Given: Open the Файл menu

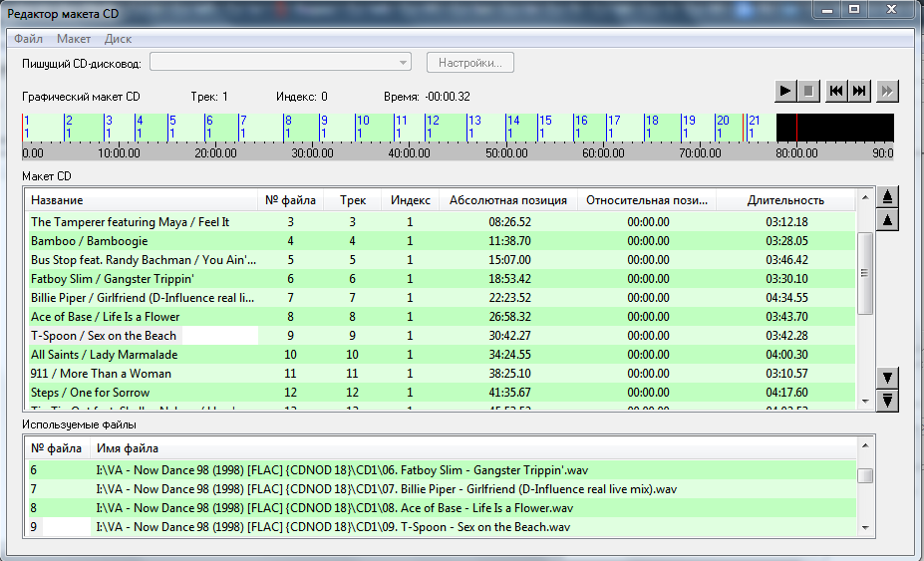Looking at the screenshot, I should pyautogui.click(x=28, y=39).
